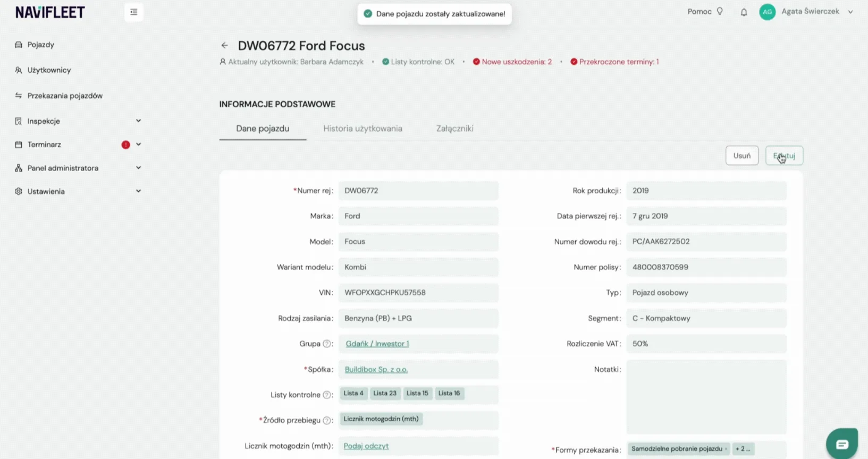Expand the Ustawienia submenu chevron
The height and width of the screenshot is (459, 868).
138,191
